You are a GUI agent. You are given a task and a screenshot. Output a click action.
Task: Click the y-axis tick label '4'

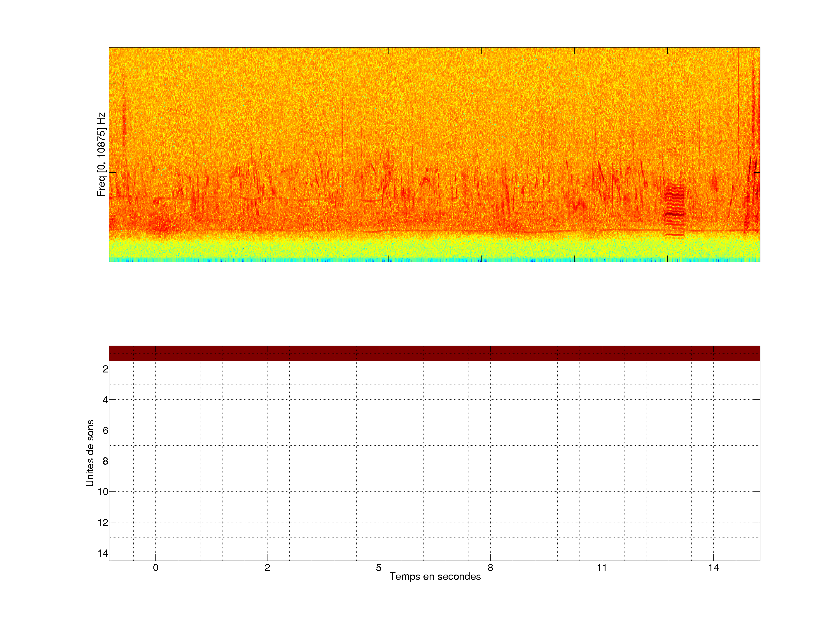[x=105, y=400]
